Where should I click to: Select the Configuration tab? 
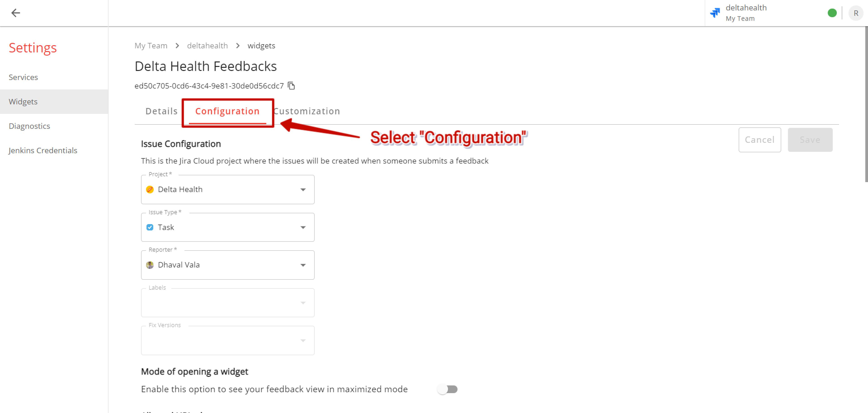point(227,111)
